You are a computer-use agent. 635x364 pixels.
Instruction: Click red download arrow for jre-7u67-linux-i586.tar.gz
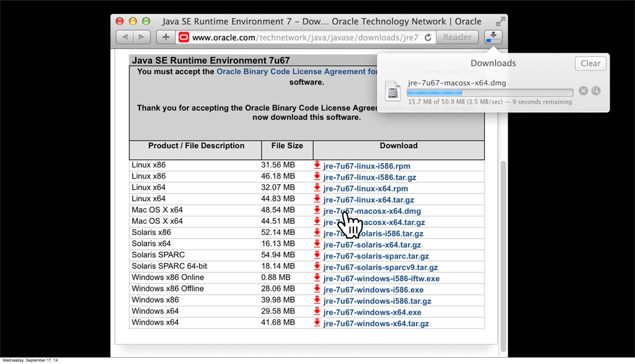[x=317, y=177]
